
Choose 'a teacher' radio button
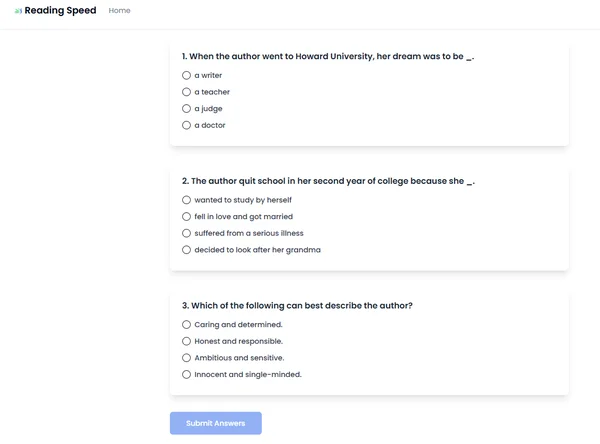[186, 92]
